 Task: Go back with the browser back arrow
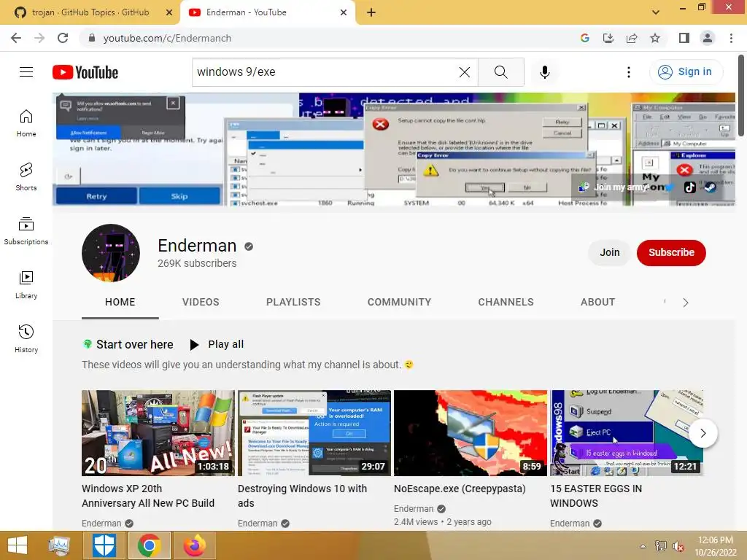click(x=16, y=38)
